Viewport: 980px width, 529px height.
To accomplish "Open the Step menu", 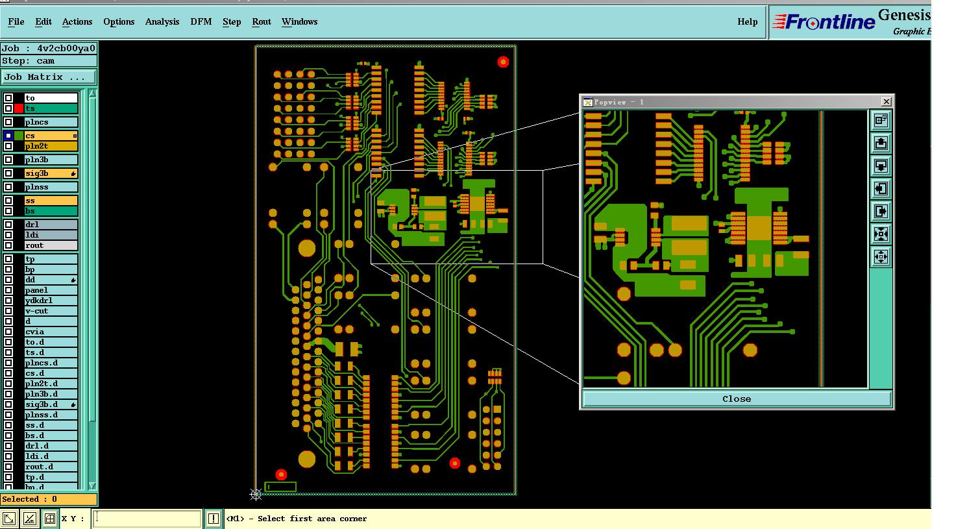I will point(232,21).
